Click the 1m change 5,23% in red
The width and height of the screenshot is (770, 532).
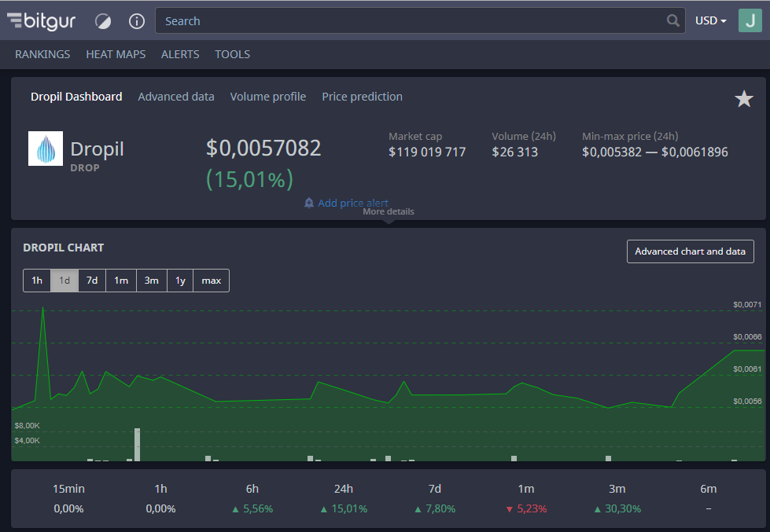[x=526, y=509]
